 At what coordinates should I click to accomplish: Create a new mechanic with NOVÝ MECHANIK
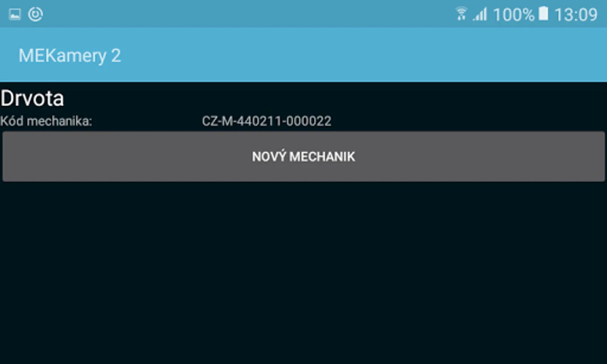[x=303, y=156]
